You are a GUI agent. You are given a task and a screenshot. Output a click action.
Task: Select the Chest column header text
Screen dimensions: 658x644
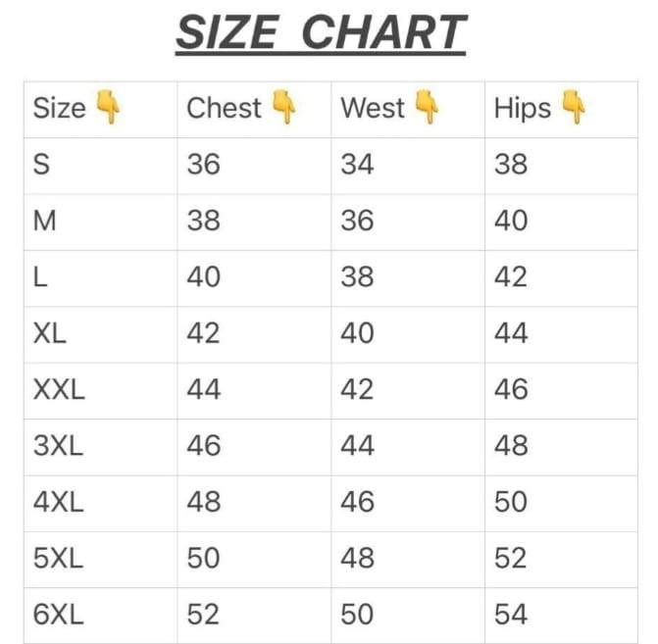click(x=225, y=108)
